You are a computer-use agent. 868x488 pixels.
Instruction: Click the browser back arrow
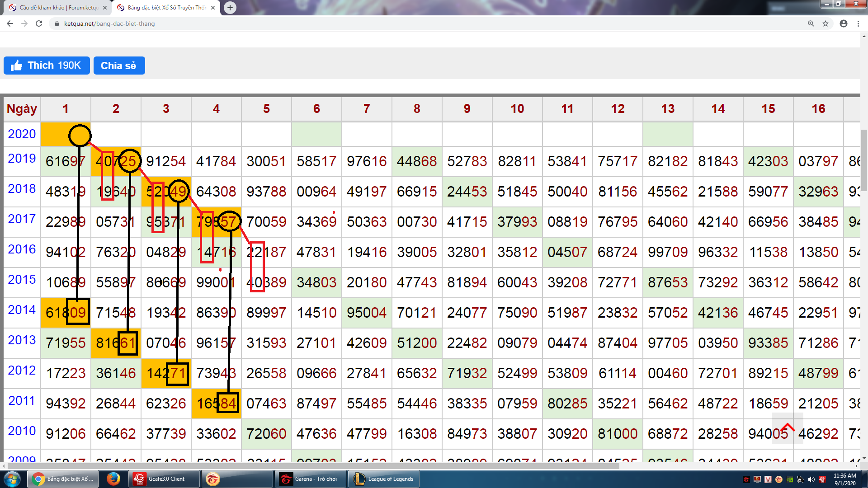click(x=10, y=23)
